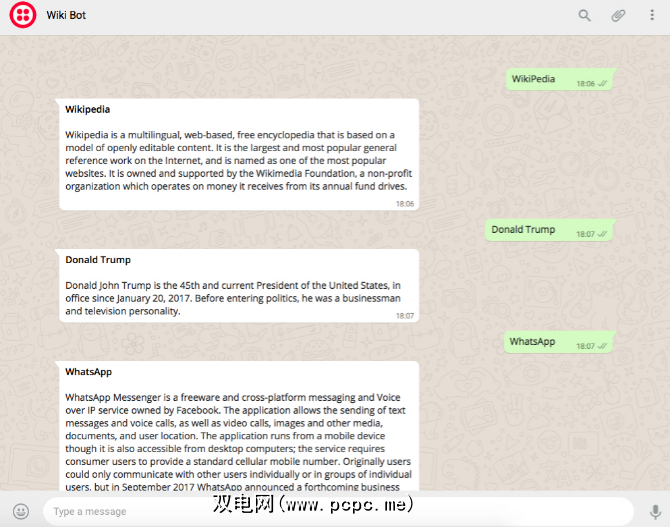
Task: Focus the 'Type a message' field
Action: 338,511
